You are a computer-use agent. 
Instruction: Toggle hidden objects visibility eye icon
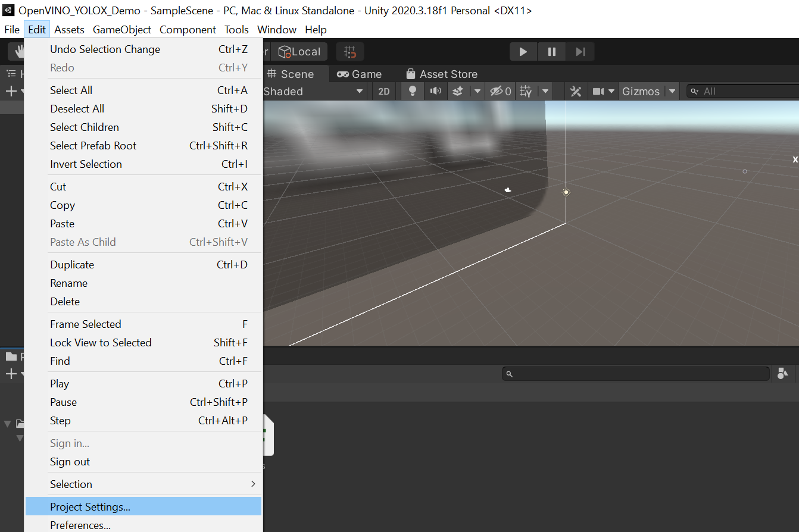pyautogui.click(x=500, y=91)
